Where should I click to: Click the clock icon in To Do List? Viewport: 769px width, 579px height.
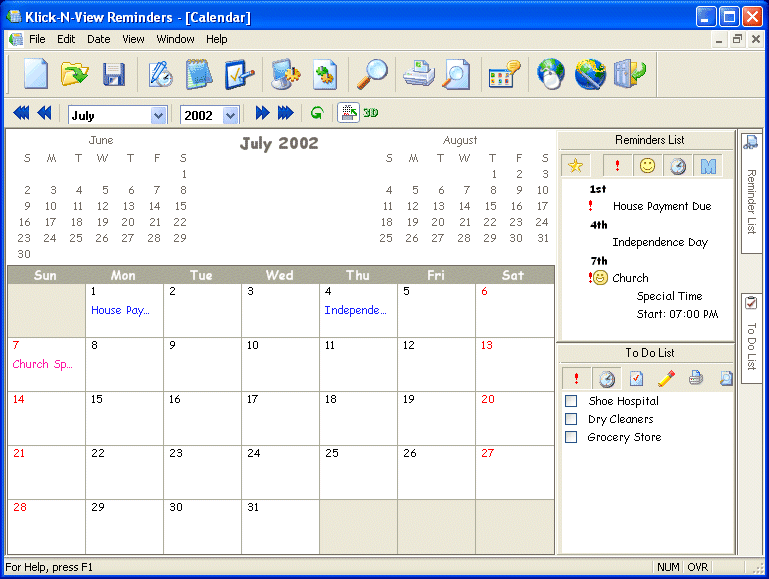[607, 379]
